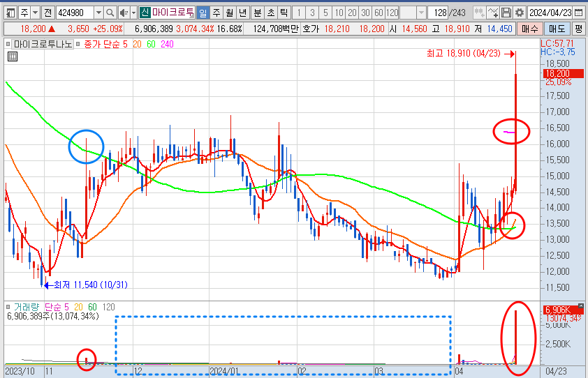The image size is (588, 378).
Task: Toggle the 마이크로투나노 series marker square
Action: click(8, 44)
